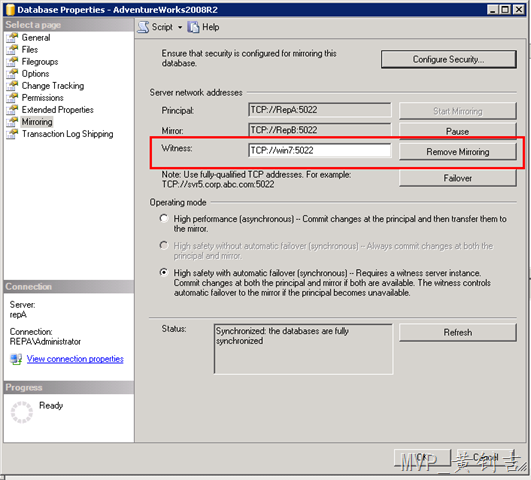Image resolution: width=531 pixels, height=480 pixels.
Task: Close the Database Properties window
Action: (x=518, y=9)
